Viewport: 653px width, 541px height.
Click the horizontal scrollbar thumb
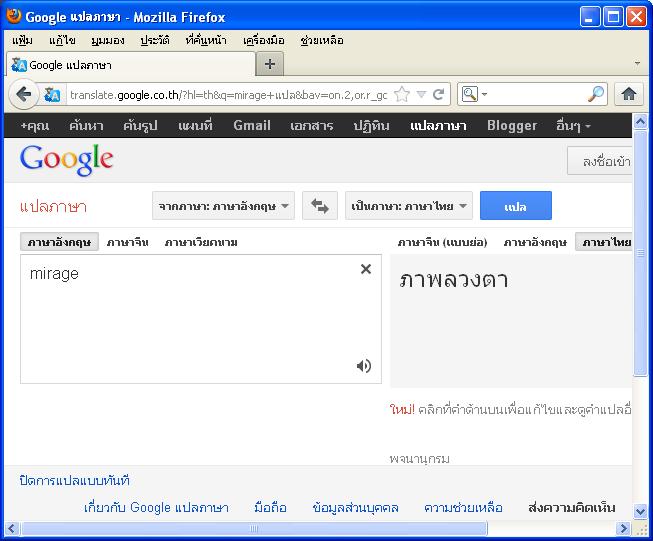254,529
